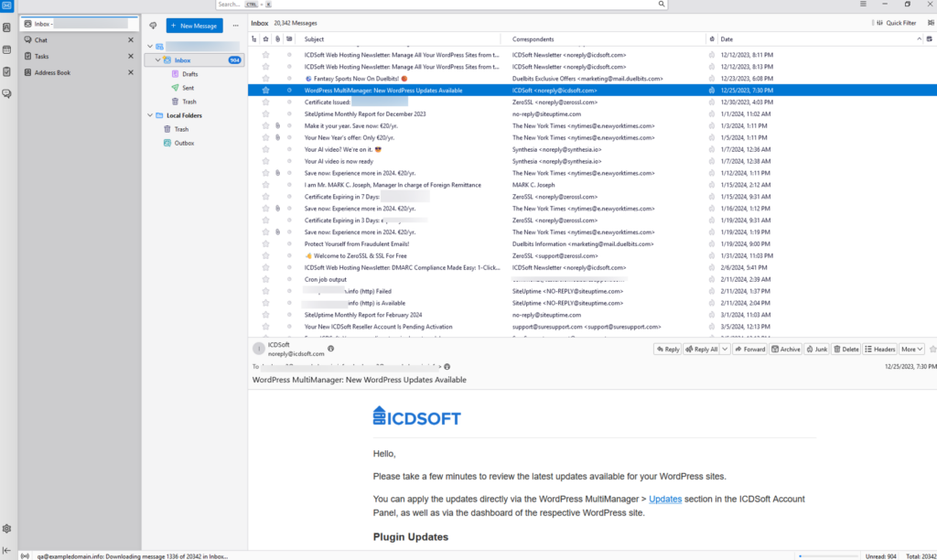The width and height of the screenshot is (937, 560).
Task: Sort by junk status column header
Action: click(712, 38)
